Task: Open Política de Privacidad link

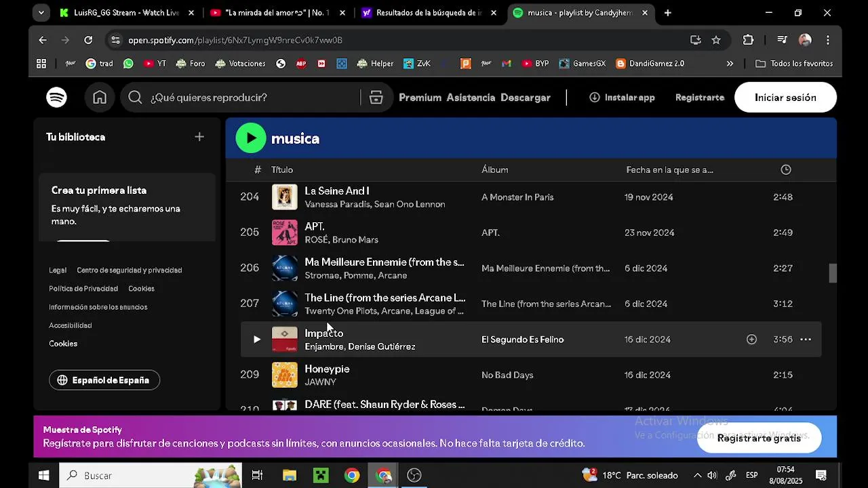Action: [x=83, y=288]
